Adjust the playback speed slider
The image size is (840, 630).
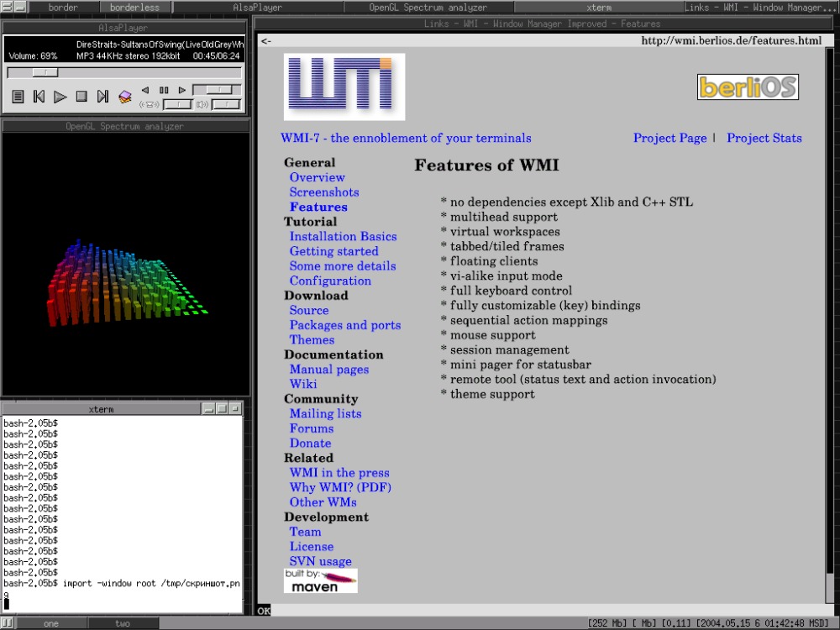coord(217,90)
